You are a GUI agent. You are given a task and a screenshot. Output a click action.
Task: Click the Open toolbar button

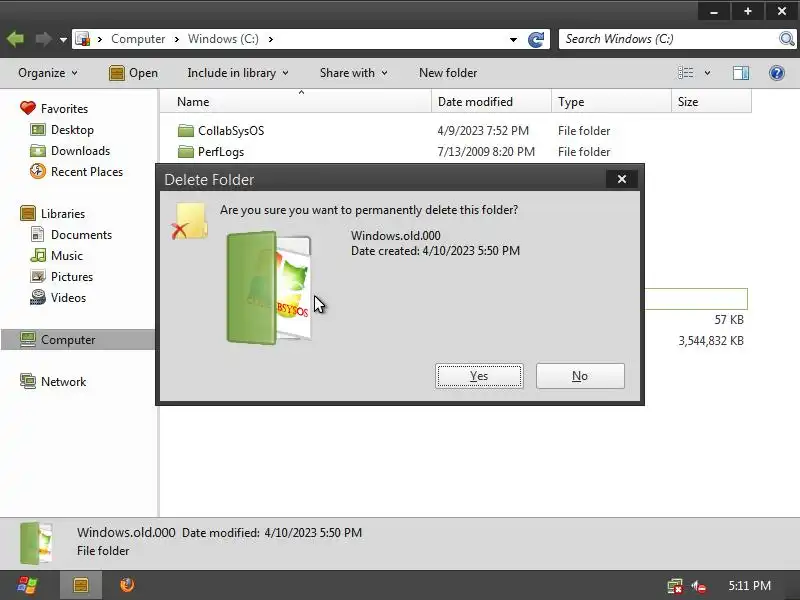coord(134,73)
